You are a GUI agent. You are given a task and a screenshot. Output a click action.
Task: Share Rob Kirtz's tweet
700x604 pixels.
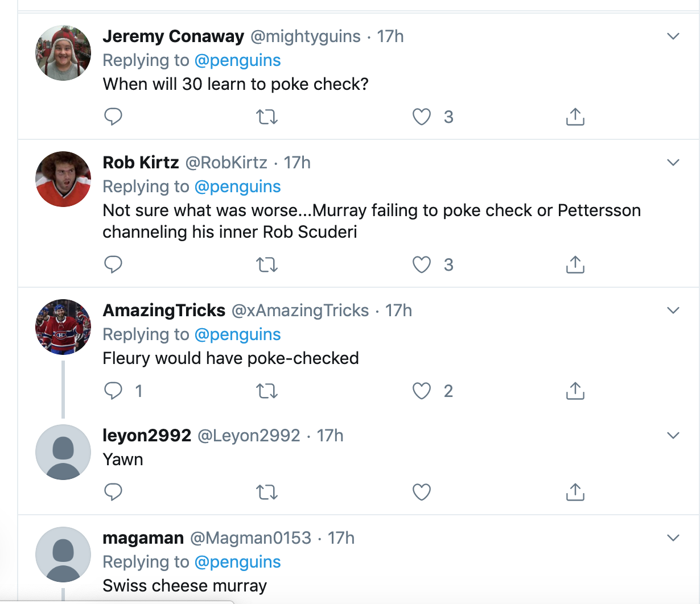point(575,264)
